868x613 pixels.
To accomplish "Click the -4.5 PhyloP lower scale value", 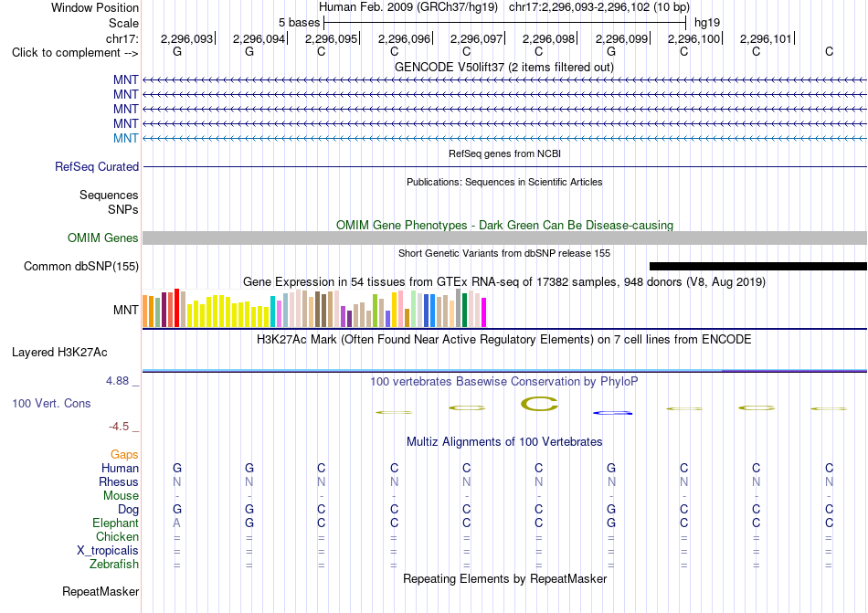I will 119,427.
